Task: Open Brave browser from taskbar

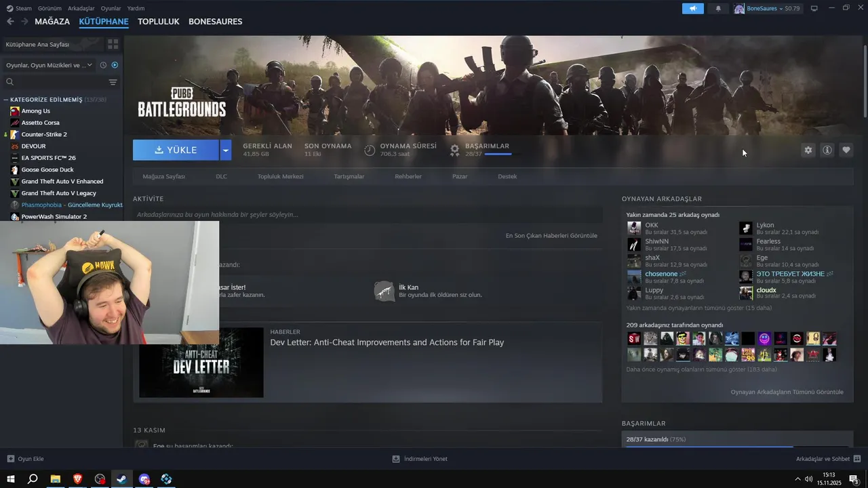Action: pos(77,479)
